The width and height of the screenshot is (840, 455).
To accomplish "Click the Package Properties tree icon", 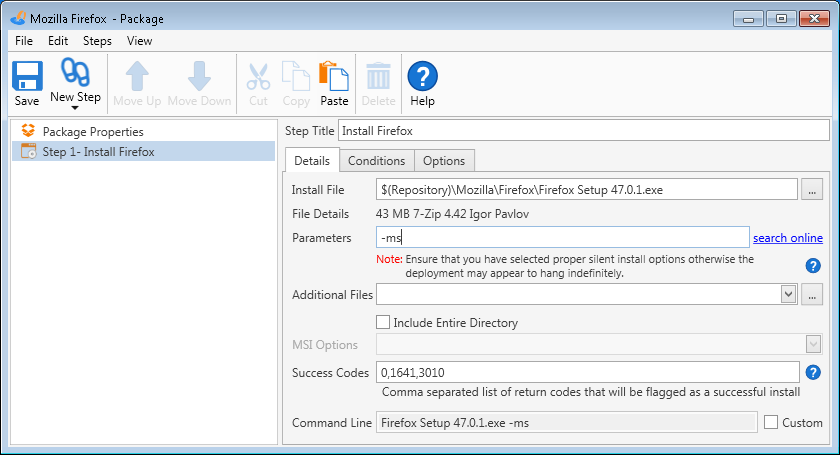I will [28, 131].
